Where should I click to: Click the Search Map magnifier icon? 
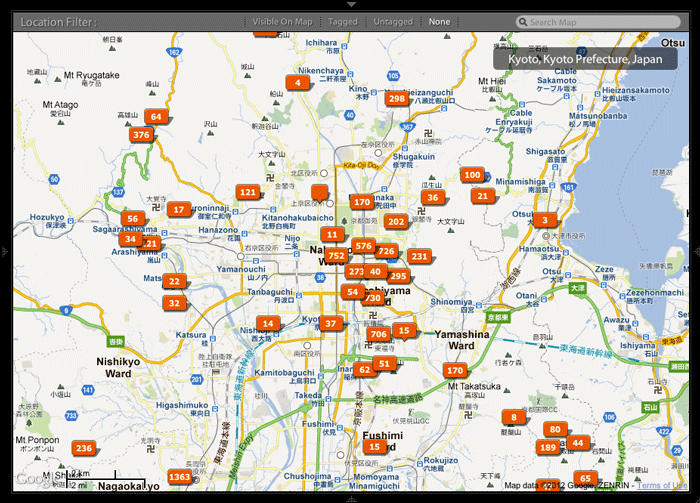[x=523, y=22]
